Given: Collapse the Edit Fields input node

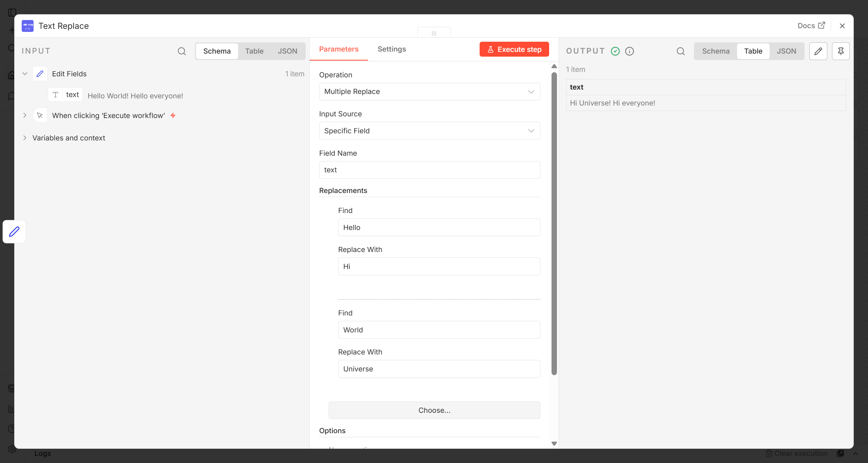Looking at the screenshot, I should (x=25, y=74).
